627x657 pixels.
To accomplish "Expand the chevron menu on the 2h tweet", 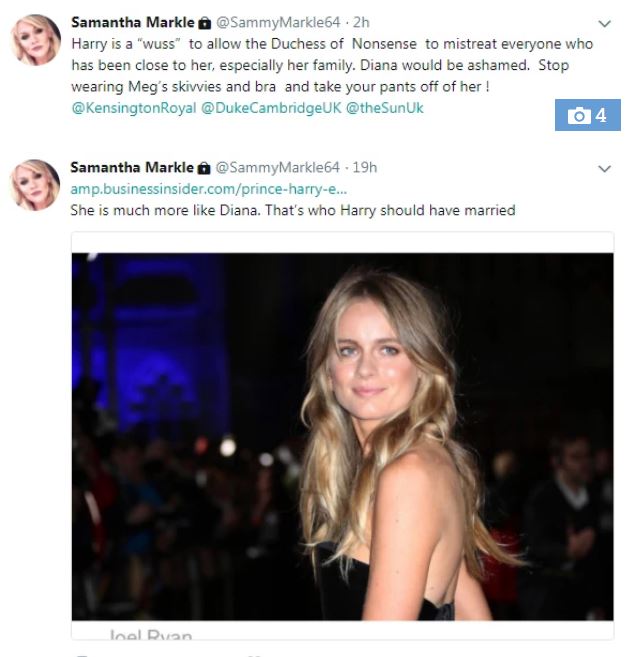I will tap(604, 24).
